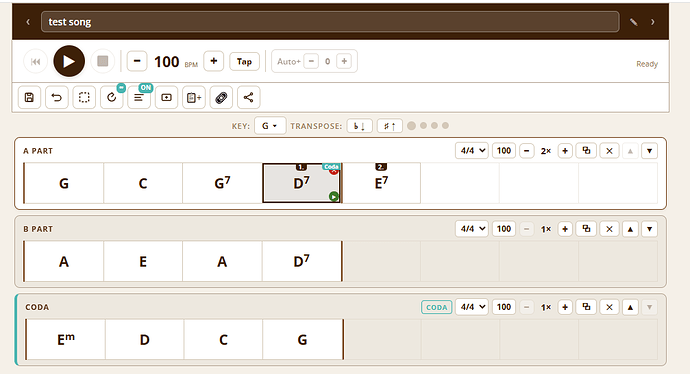Select the G chord cell in A PART
Image resolution: width=690 pixels, height=374 pixels.
click(64, 183)
